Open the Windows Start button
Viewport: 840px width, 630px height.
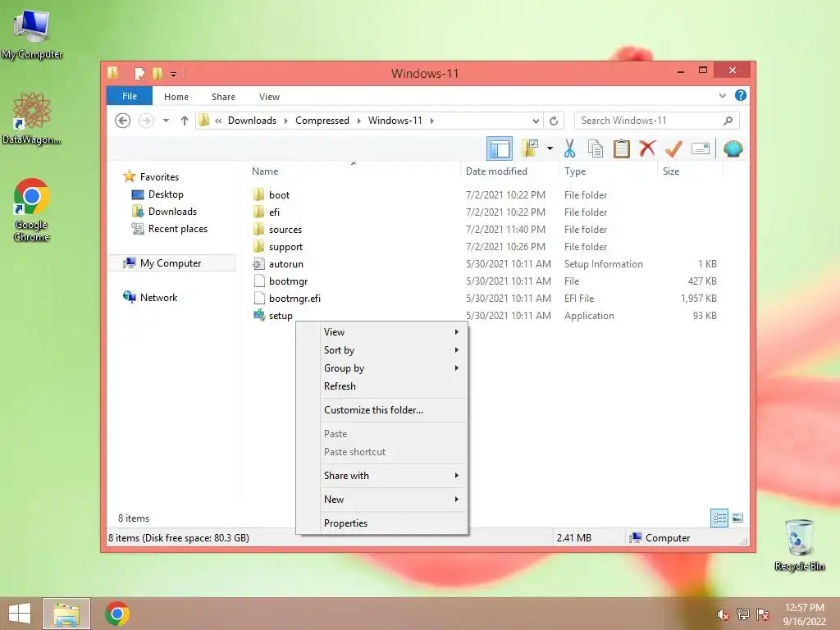[x=20, y=614]
